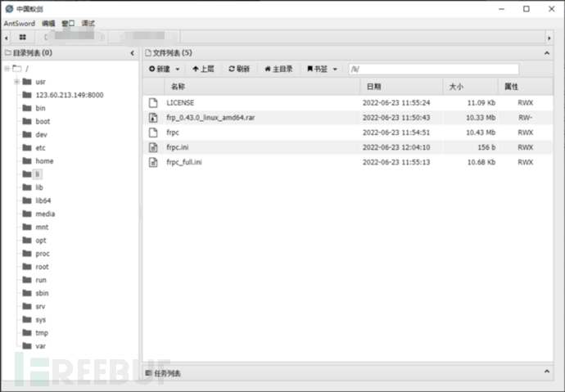Screen dimensions: 565x392
Task: Collapse the root slash tree node
Action: 7,69
